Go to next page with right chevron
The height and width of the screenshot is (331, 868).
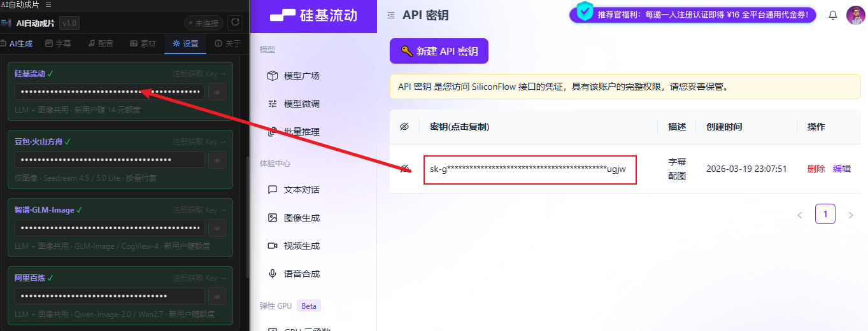851,215
